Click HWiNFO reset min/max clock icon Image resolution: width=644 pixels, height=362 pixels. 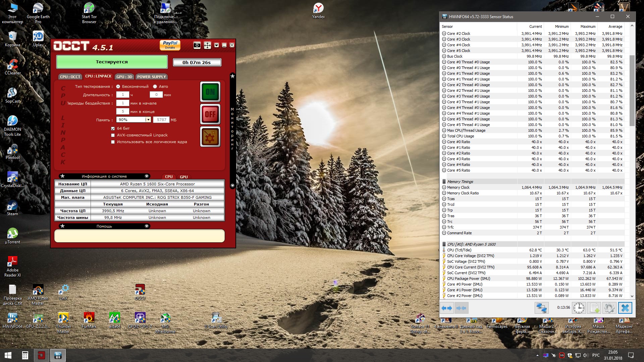tap(579, 308)
